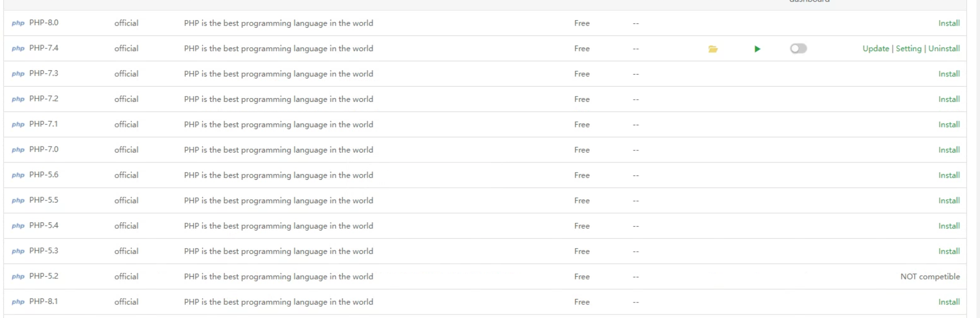This screenshot has width=980, height=318.
Task: Uninstall PHP-7.4
Action: coord(943,48)
